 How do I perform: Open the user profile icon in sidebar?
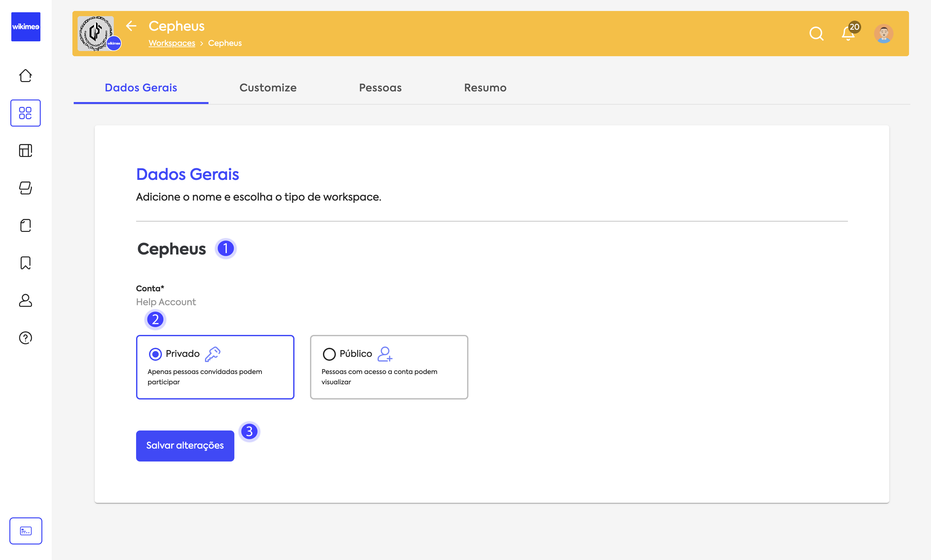[x=25, y=300]
